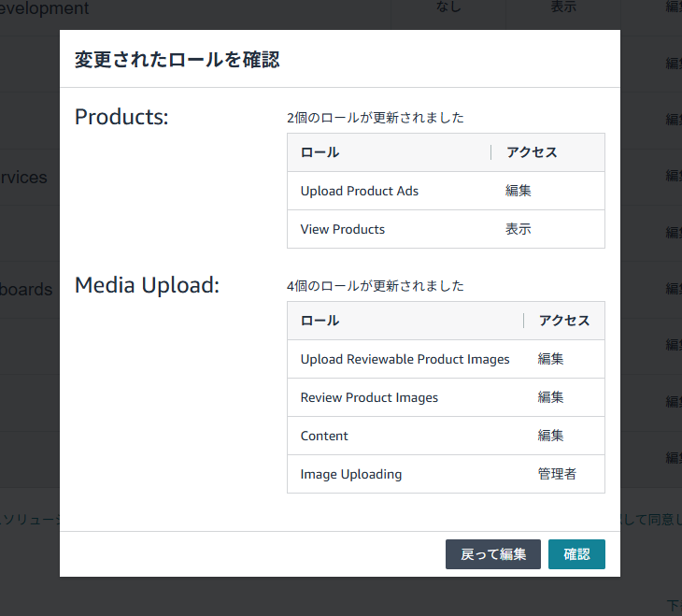Click the 2個のロールが更新されました message
This screenshot has width=682, height=616.
(376, 118)
